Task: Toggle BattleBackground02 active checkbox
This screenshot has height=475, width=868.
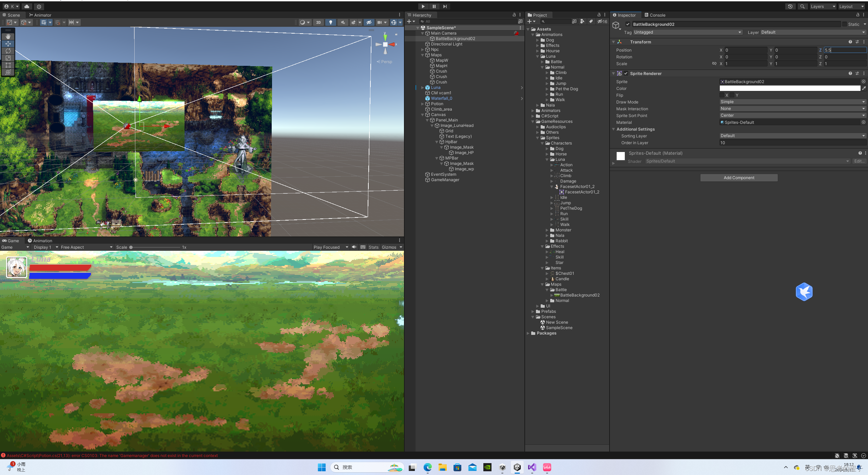Action: pos(628,24)
